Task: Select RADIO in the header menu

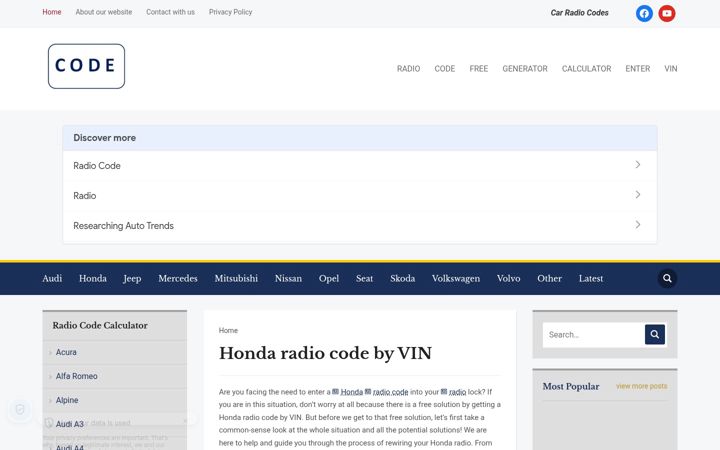Action: coord(409,68)
